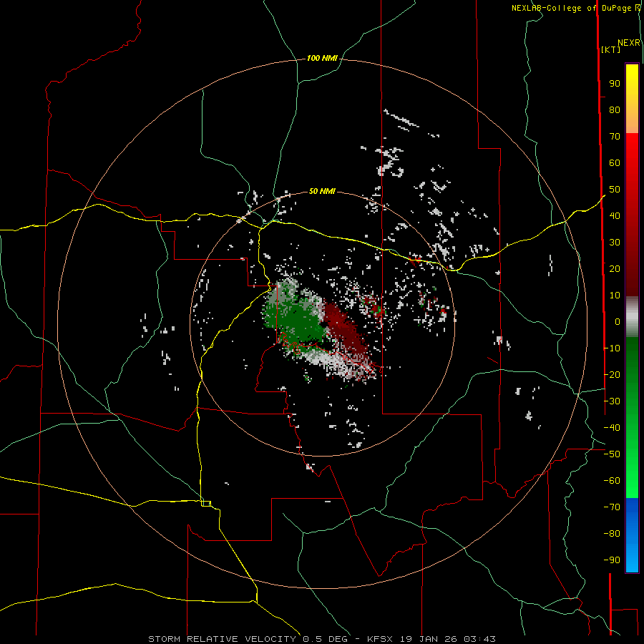Select the orange segment of the velocity scale
Image resolution: width=644 pixels, height=644 pixels.
(x=632, y=122)
